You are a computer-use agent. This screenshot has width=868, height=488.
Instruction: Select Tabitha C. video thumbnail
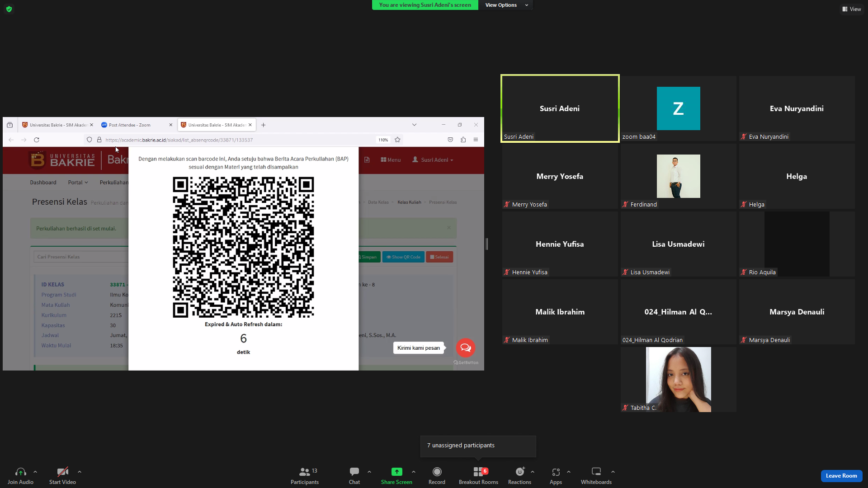pos(678,380)
